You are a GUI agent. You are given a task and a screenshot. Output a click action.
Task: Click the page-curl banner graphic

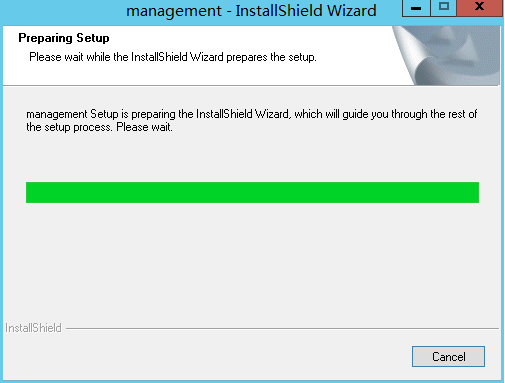(447, 55)
